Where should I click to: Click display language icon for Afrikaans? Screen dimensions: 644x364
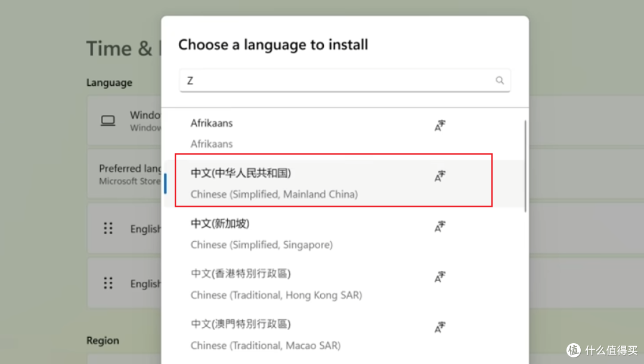click(440, 126)
